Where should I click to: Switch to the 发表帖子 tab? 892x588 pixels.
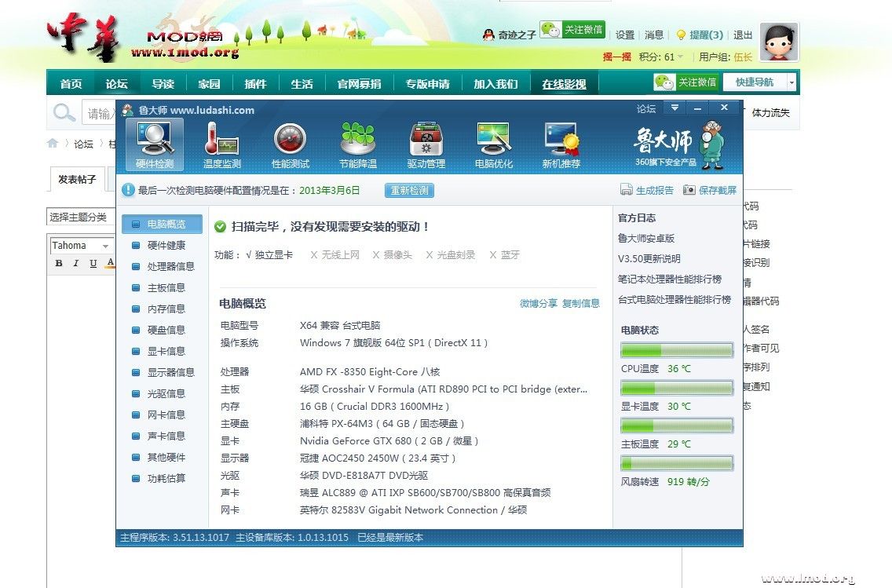[77, 180]
